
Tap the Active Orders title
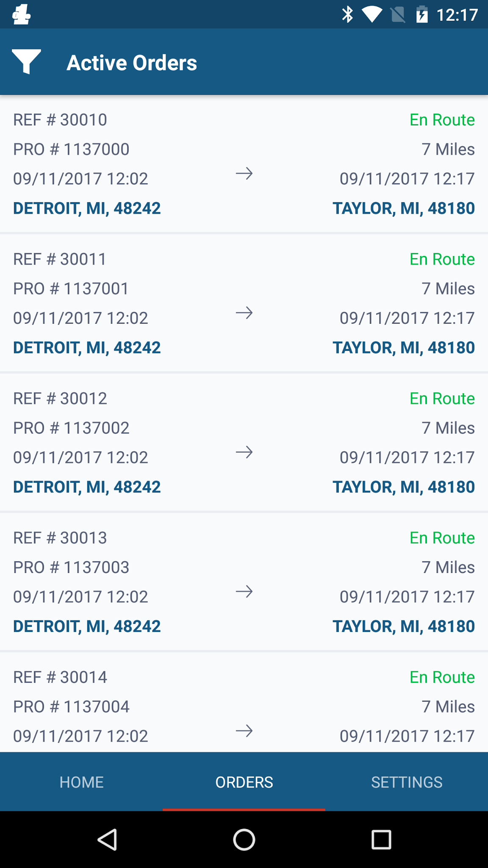132,63
